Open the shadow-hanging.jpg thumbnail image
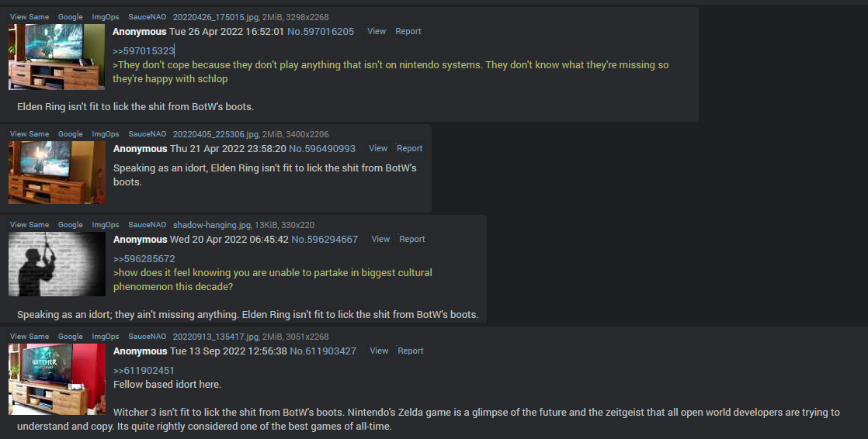The width and height of the screenshot is (868, 439). pos(57,264)
